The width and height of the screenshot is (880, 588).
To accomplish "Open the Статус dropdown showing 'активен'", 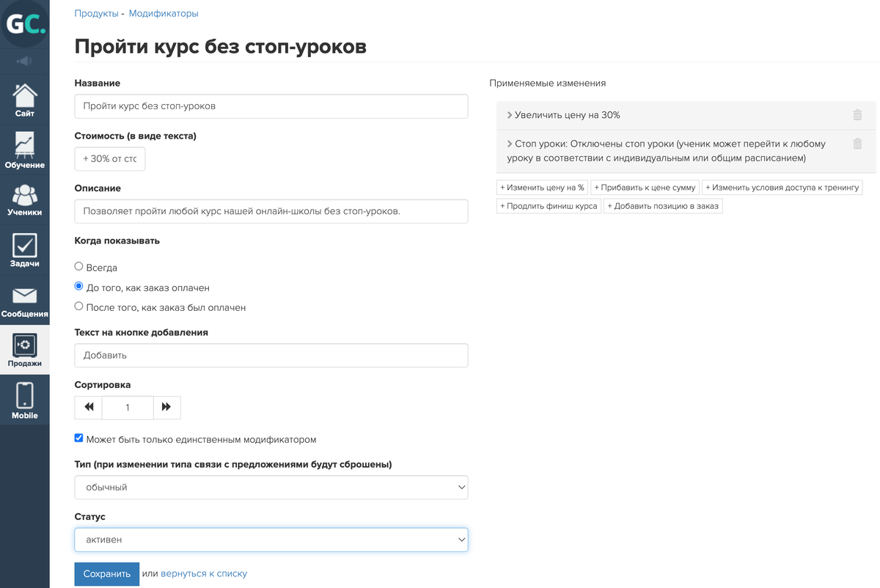I will (x=271, y=540).
